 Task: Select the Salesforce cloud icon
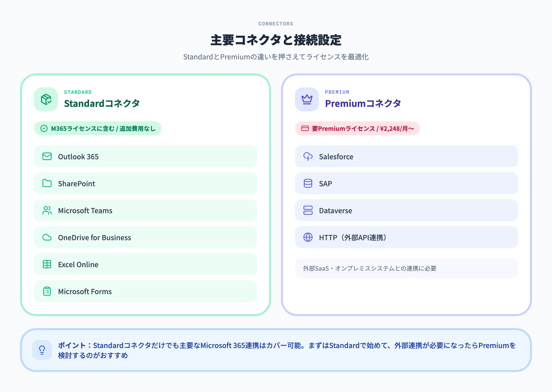point(308,157)
